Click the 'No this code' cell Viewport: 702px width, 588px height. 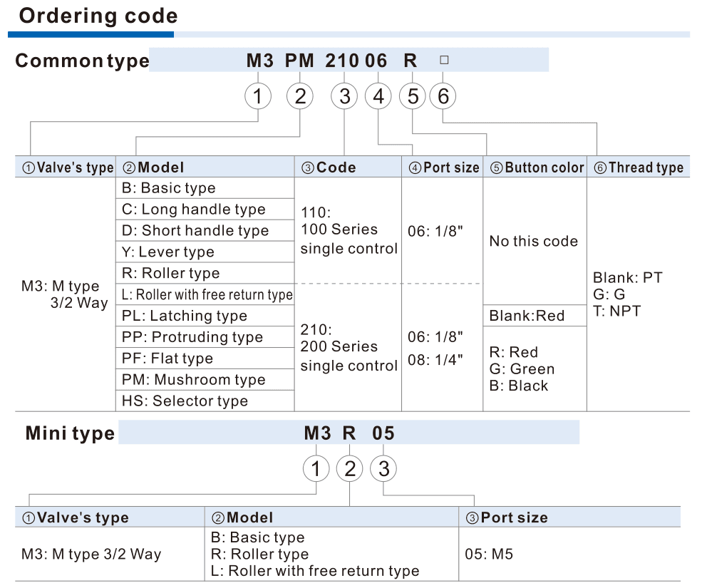(534, 241)
